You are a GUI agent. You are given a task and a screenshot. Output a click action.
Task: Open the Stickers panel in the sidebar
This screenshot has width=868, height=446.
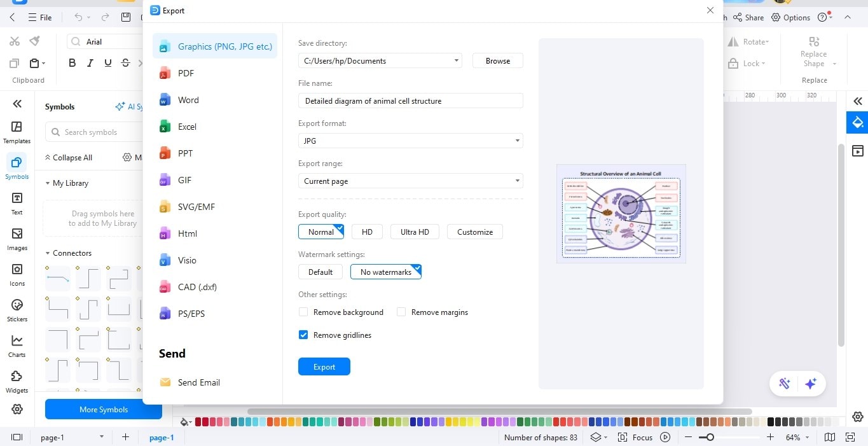[x=17, y=310]
